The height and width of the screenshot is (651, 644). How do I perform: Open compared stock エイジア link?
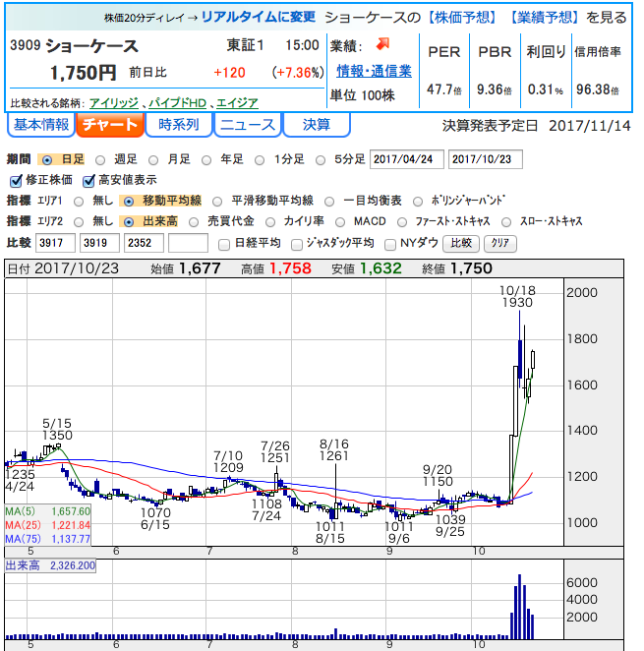(237, 102)
